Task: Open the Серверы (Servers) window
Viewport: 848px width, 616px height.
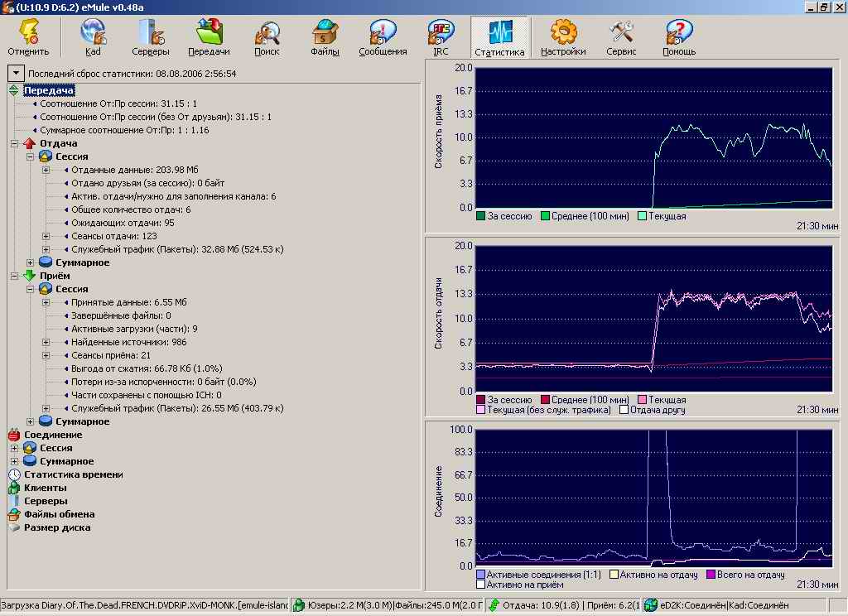Action: click(151, 38)
